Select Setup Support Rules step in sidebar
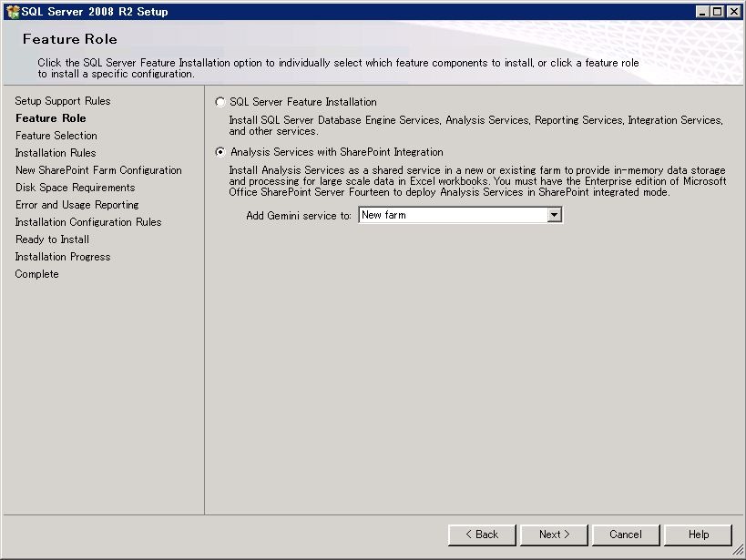The height and width of the screenshot is (560, 746). coord(63,101)
